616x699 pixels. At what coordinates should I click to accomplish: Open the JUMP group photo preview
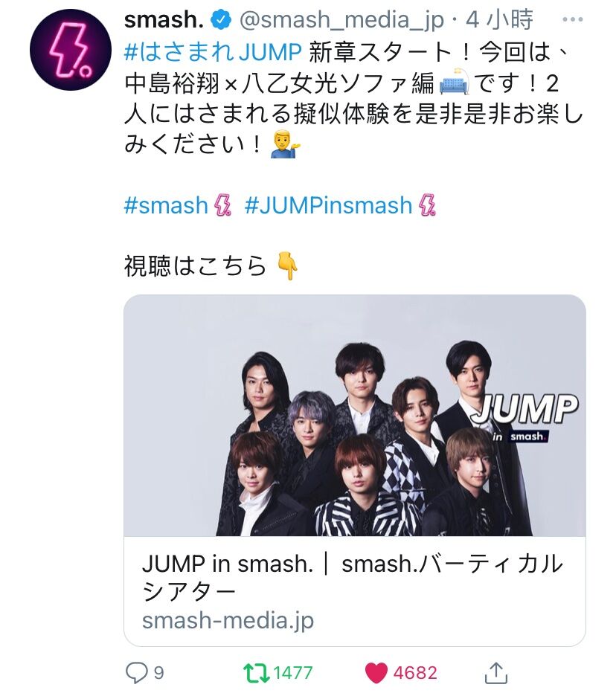355,416
